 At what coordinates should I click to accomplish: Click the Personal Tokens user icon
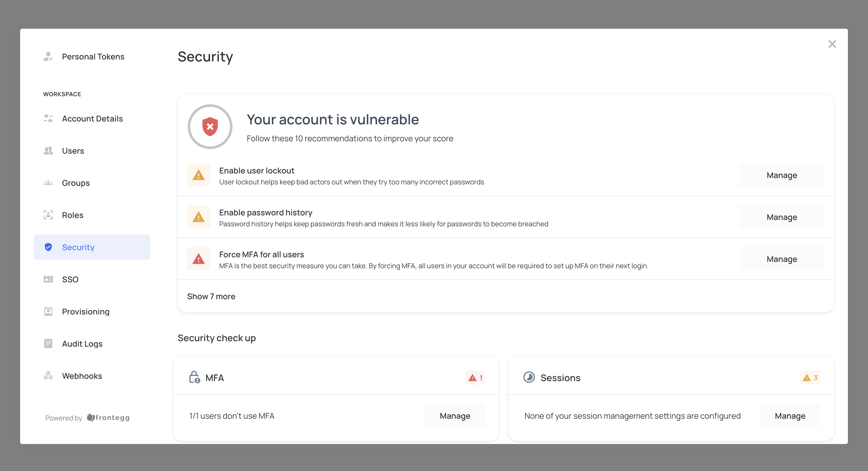48,56
